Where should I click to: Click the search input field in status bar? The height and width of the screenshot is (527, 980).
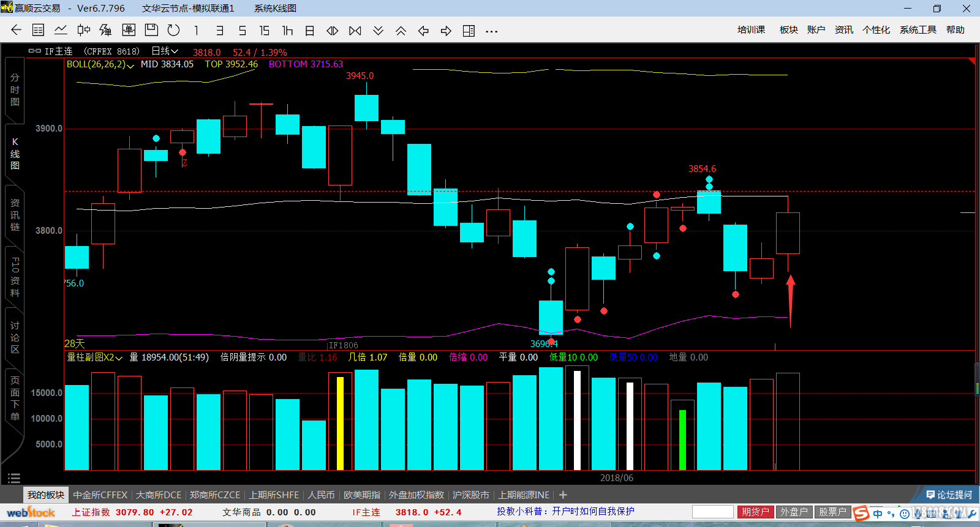713,512
